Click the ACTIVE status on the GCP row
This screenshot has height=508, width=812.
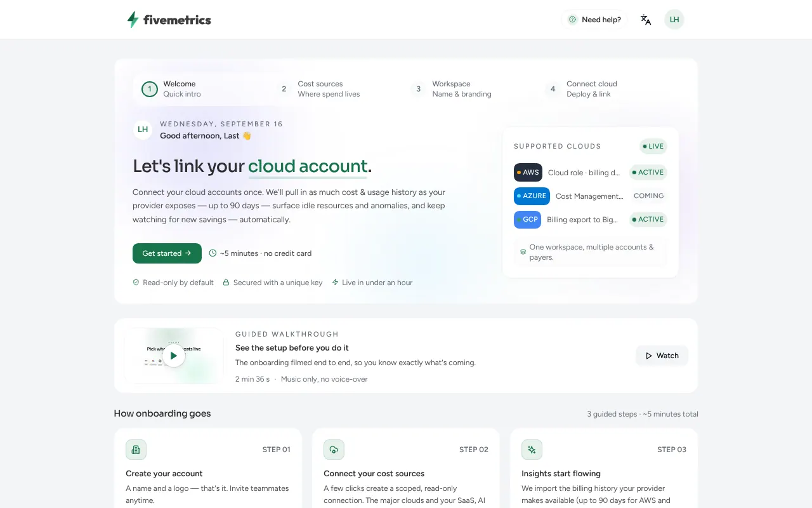coord(648,219)
